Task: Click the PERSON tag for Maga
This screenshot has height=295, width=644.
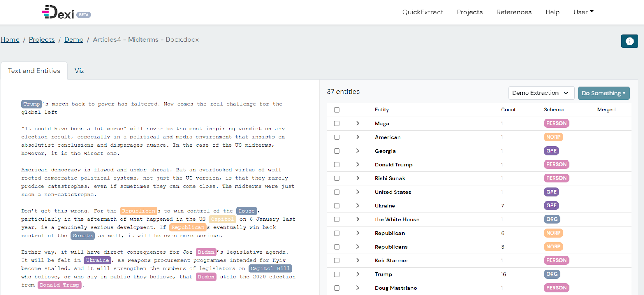Action: point(556,123)
